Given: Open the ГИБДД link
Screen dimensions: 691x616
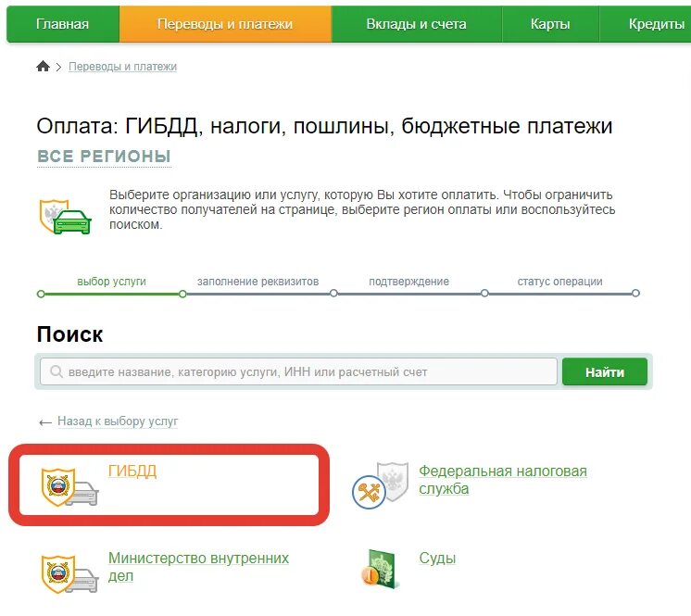Looking at the screenshot, I should (132, 471).
